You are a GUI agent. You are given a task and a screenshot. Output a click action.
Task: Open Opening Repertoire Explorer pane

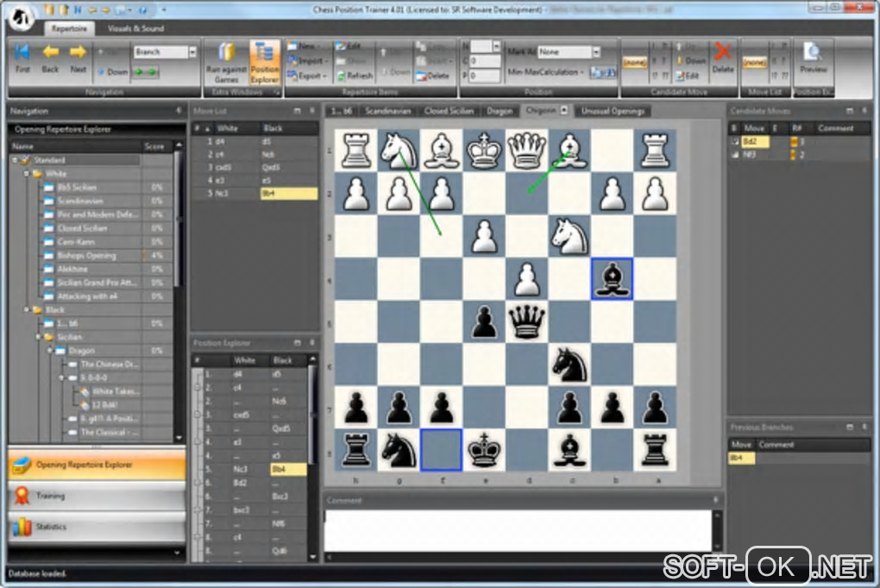[97, 465]
